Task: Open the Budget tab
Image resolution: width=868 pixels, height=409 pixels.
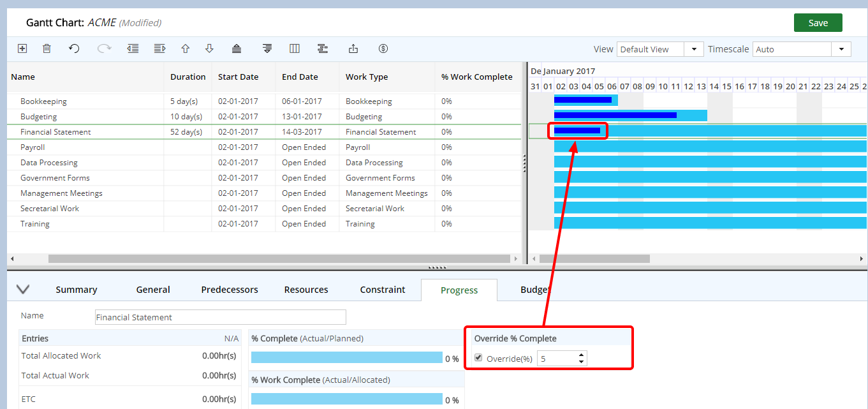Action: [534, 290]
